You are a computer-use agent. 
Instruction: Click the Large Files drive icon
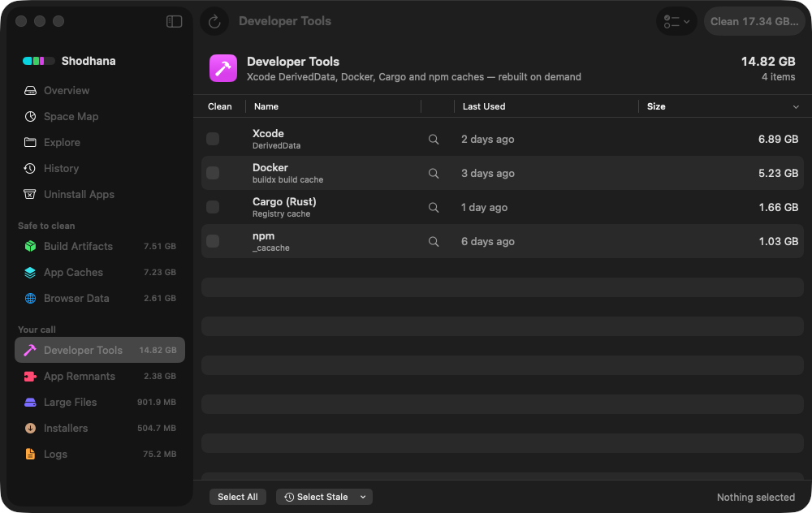(30, 403)
